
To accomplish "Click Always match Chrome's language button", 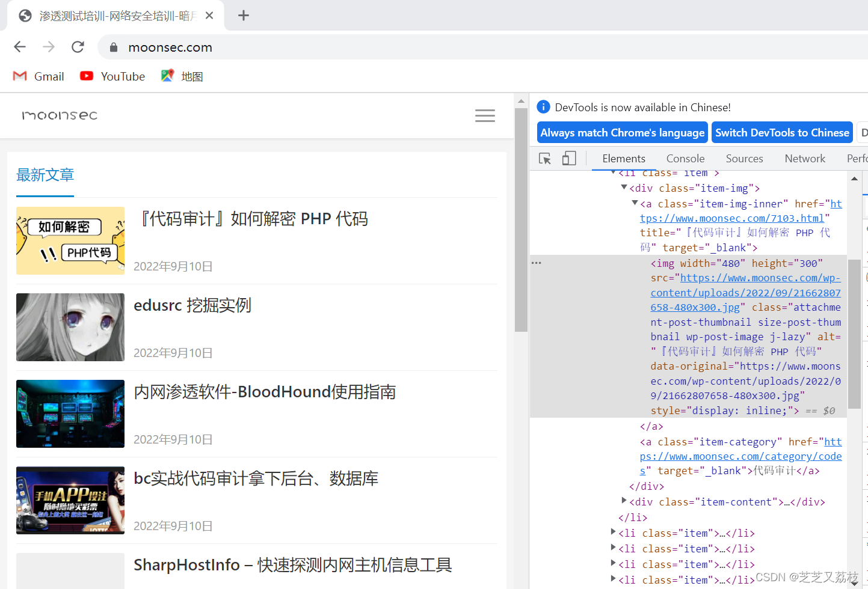I will (622, 133).
